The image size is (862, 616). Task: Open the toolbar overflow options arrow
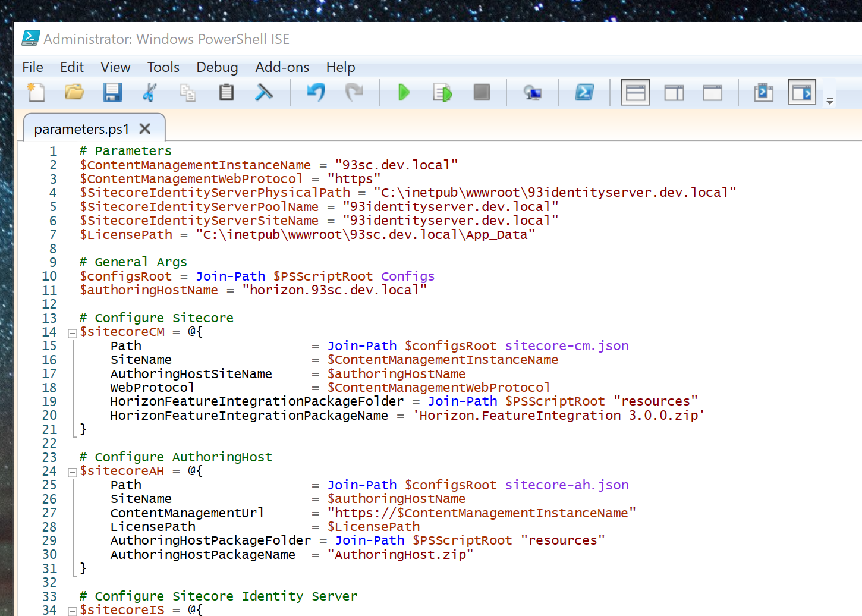pos(830,100)
